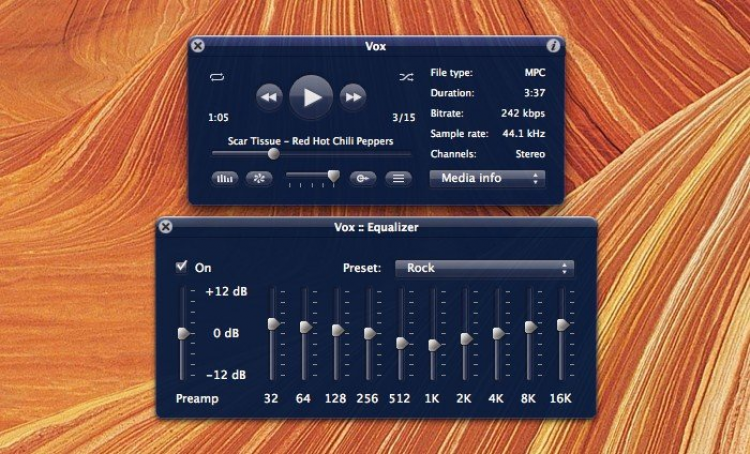750x454 pixels.
Task: Uncheck the equalizer On checkbox
Action: pyautogui.click(x=181, y=267)
